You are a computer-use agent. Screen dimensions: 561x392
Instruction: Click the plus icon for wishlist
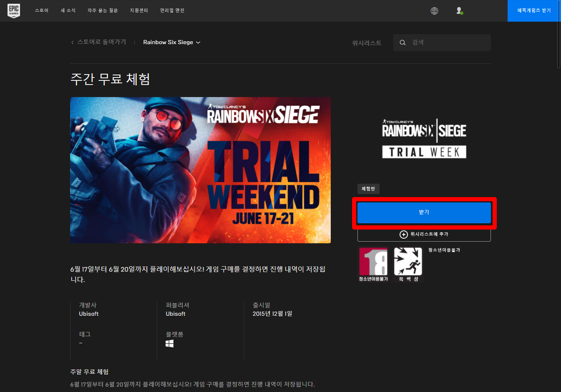tap(403, 235)
